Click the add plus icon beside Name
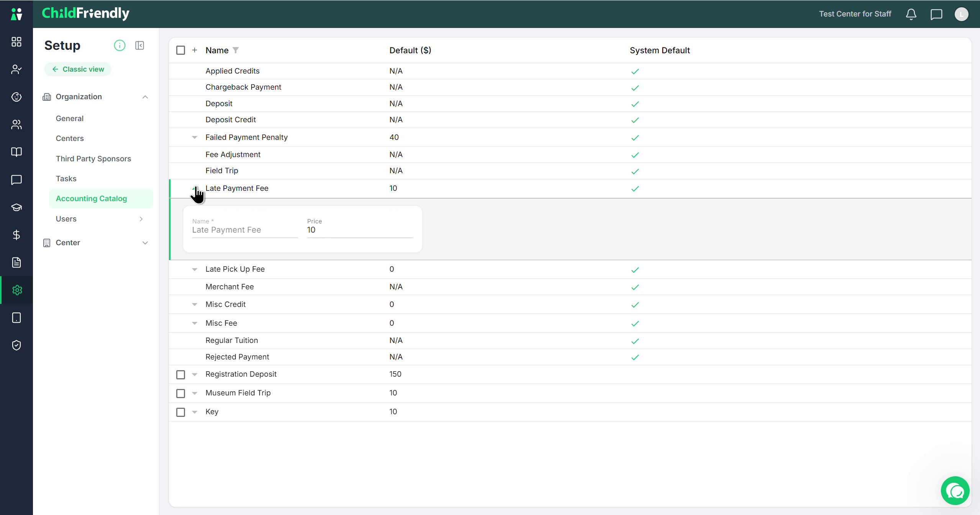Viewport: 980px width, 515px height. click(x=195, y=50)
